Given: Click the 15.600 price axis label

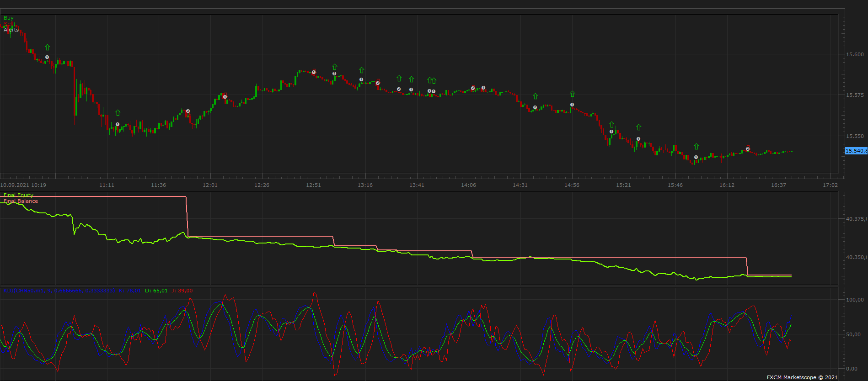Looking at the screenshot, I should click(855, 54).
